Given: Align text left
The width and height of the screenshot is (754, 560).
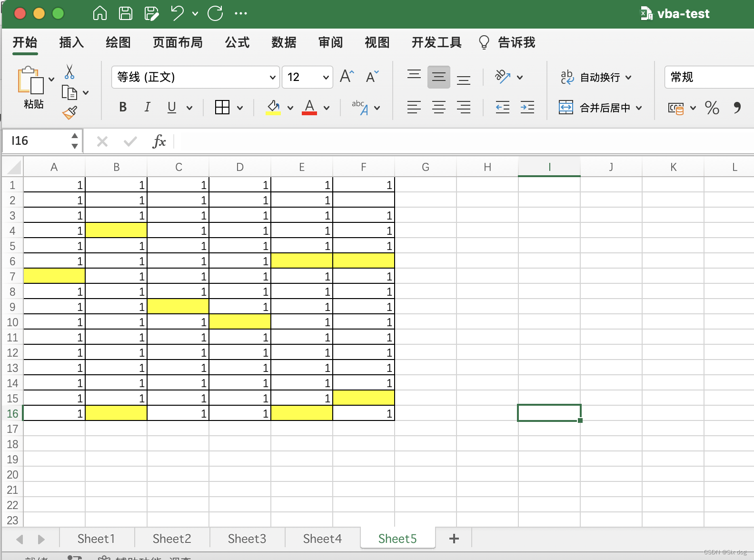Looking at the screenshot, I should pyautogui.click(x=414, y=107).
